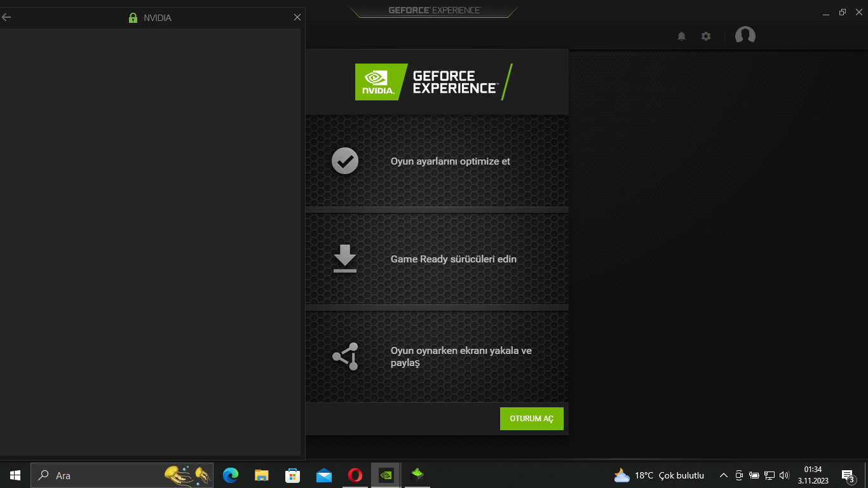Close the NVIDIA login panel
Screen dimensions: 868x488
[x=297, y=18]
